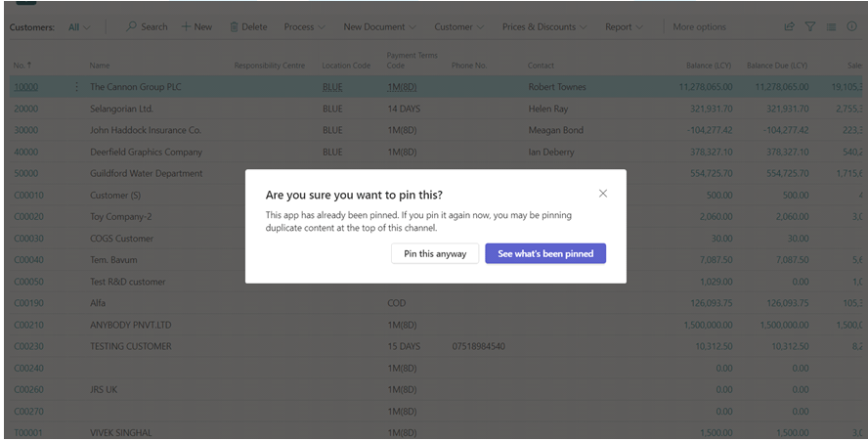Open the Customer dropdown menu
This screenshot has height=441, width=868.
point(458,26)
